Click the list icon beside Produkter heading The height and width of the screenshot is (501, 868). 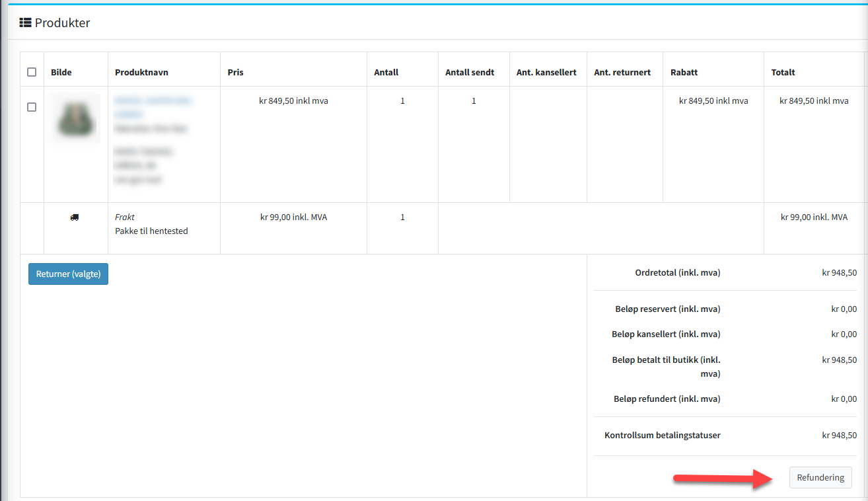[25, 23]
